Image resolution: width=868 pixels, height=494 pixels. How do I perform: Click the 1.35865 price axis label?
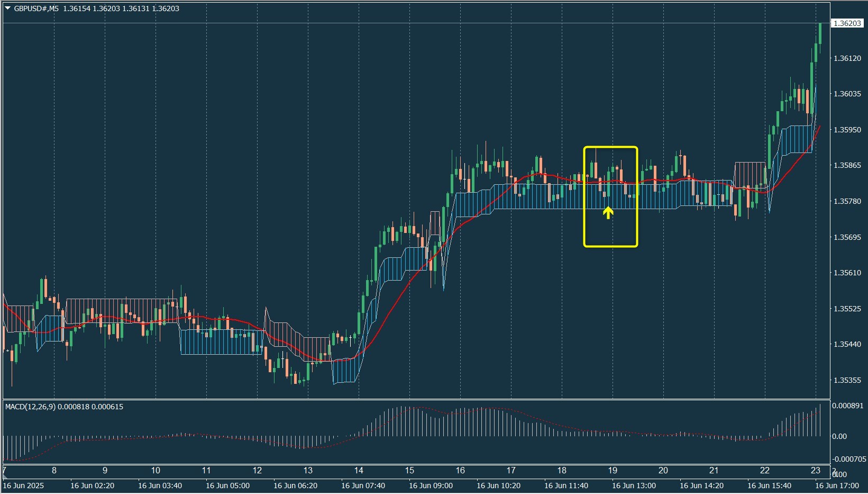tap(847, 165)
